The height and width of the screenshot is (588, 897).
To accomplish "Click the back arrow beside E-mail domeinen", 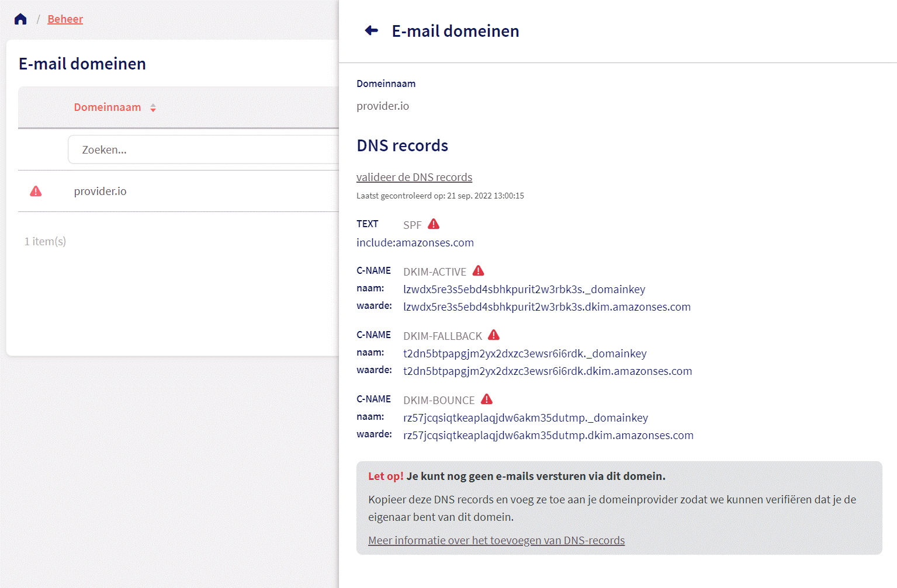I will tap(372, 30).
